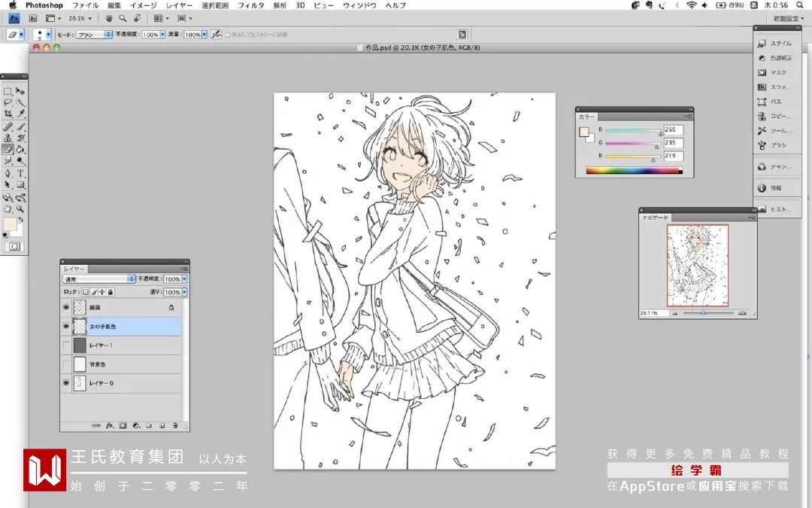Launch Bridge from application bar

point(33,18)
